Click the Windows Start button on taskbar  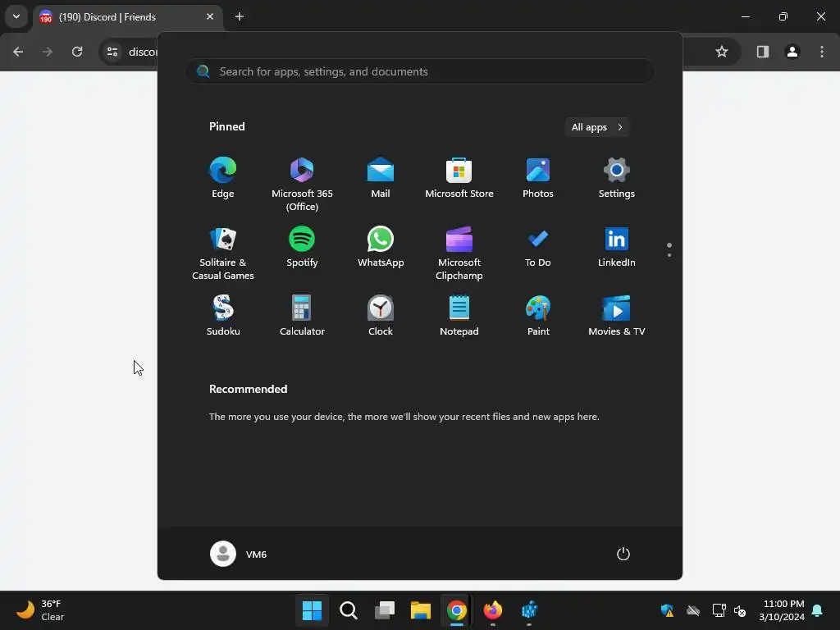(x=312, y=610)
